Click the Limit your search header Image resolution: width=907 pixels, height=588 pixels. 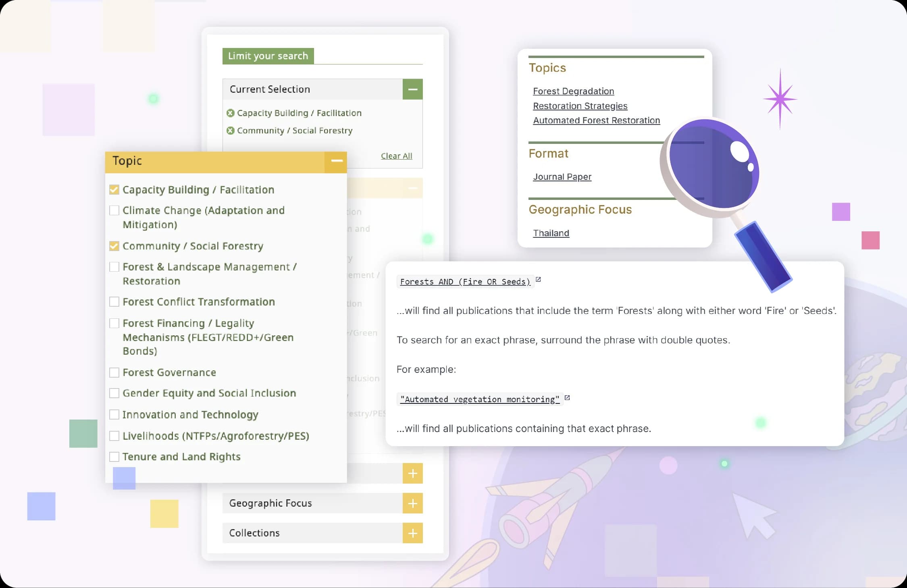tap(268, 56)
